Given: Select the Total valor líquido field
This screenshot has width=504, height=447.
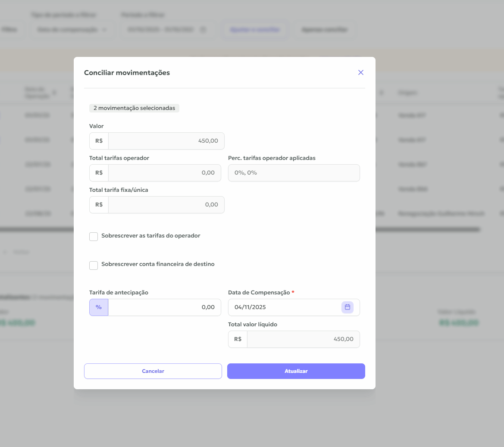Looking at the screenshot, I should [303, 339].
